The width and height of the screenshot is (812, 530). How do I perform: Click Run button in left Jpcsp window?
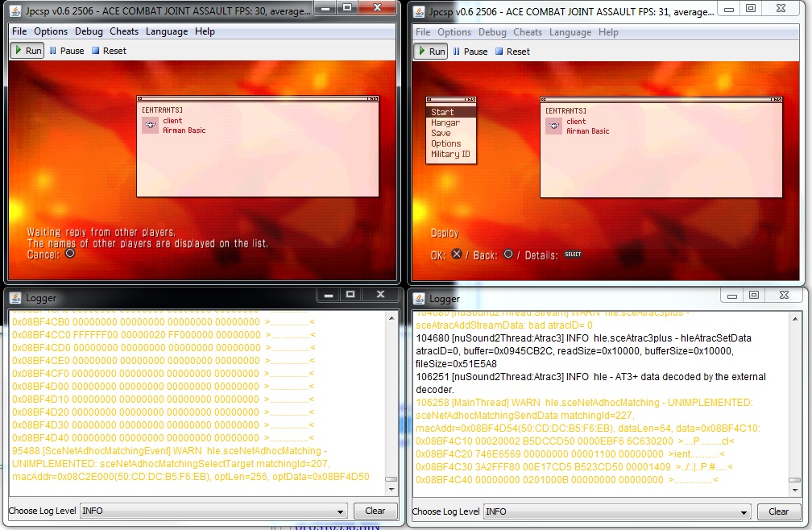27,51
